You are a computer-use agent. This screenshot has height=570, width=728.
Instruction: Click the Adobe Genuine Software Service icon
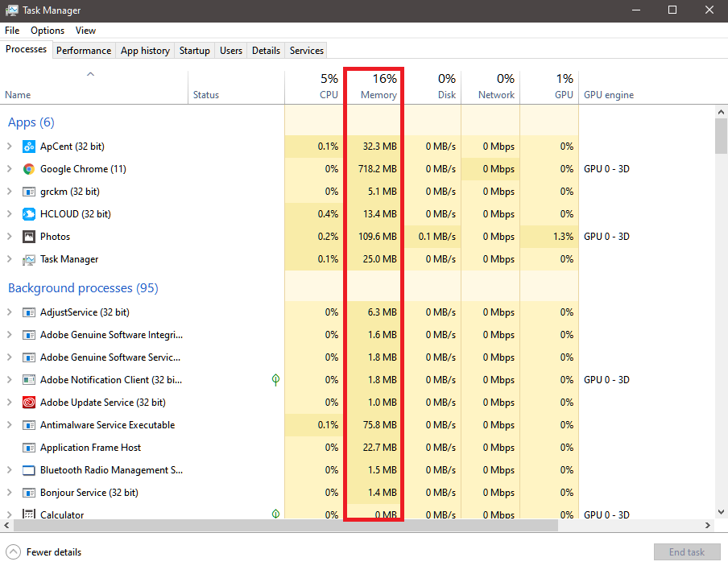[x=29, y=357]
